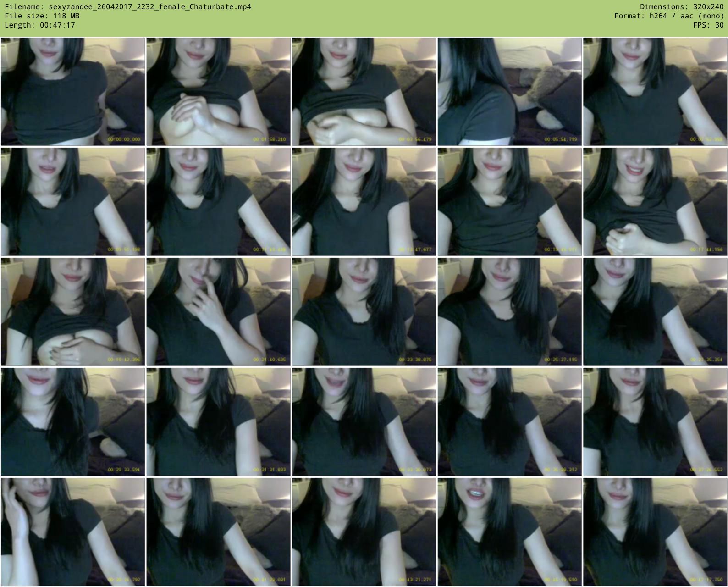Open the thumbnail stamped 00:27:35
Viewport: 728px width, 587px height.
pos(655,312)
